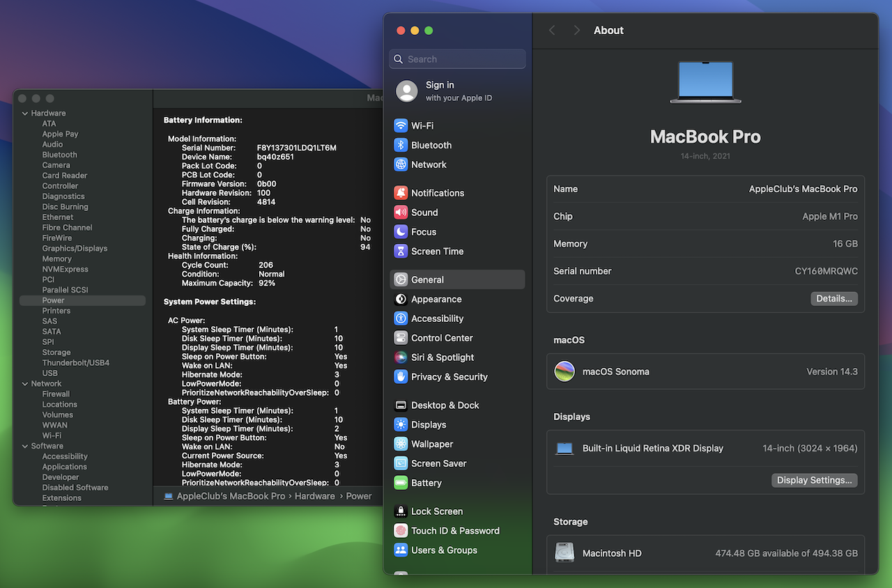This screenshot has width=892, height=588.
Task: Open the Wallpaper icon
Action: [x=401, y=444]
